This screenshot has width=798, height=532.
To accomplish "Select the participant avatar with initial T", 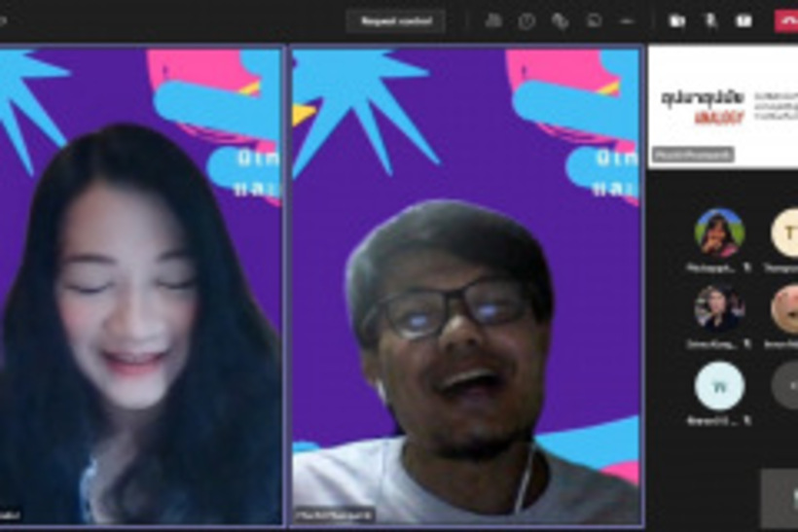I will 786,232.
